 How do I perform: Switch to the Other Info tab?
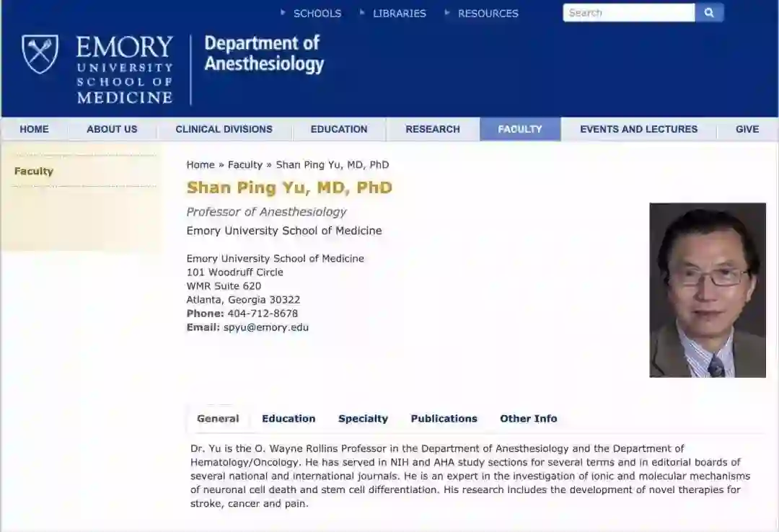coord(529,419)
